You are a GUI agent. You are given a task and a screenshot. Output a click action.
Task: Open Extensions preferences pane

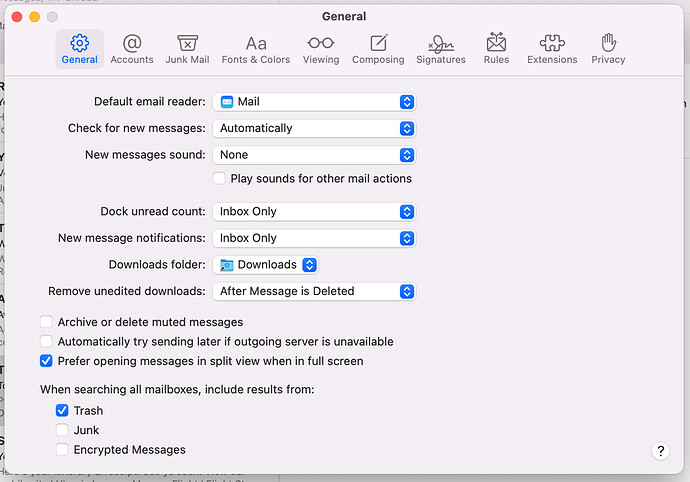pyautogui.click(x=552, y=49)
